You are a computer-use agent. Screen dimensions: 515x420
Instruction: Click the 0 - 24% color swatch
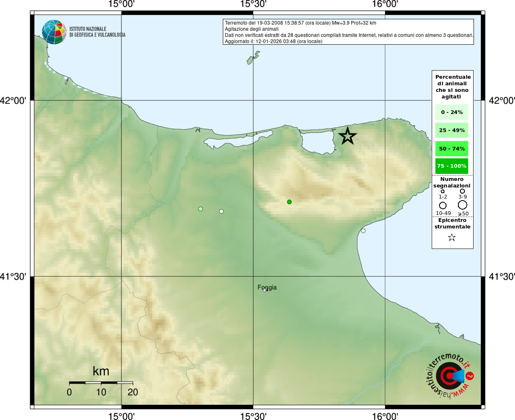point(452,112)
